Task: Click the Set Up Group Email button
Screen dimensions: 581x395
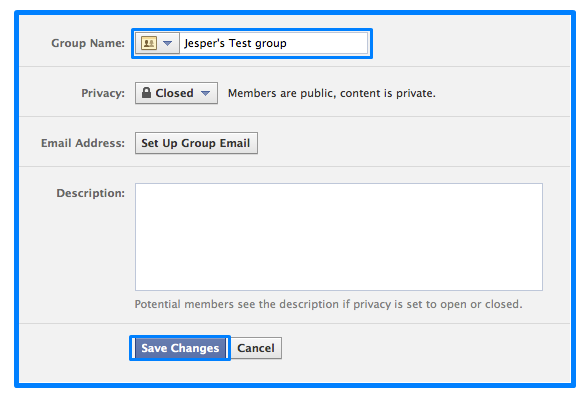Action: [196, 143]
